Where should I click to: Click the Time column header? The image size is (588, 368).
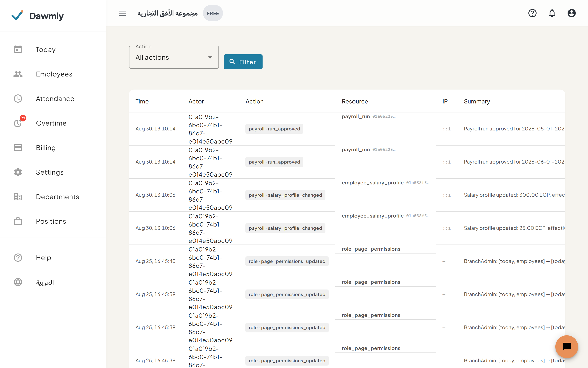click(x=142, y=101)
